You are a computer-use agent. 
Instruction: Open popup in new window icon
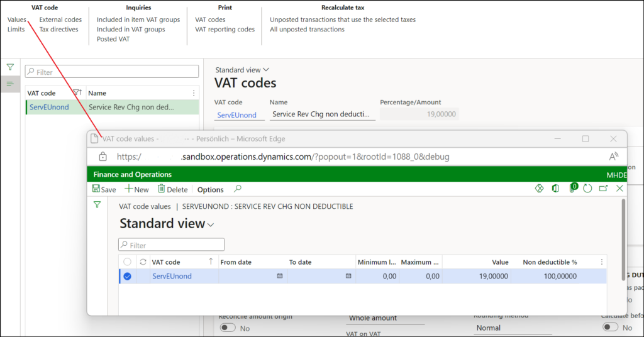coord(603,189)
